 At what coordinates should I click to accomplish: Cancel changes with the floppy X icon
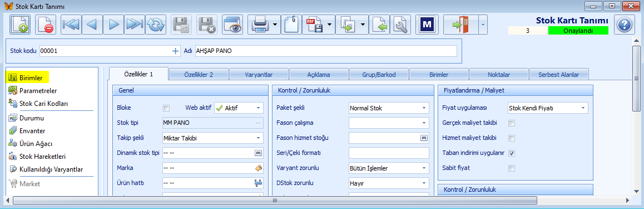207,25
